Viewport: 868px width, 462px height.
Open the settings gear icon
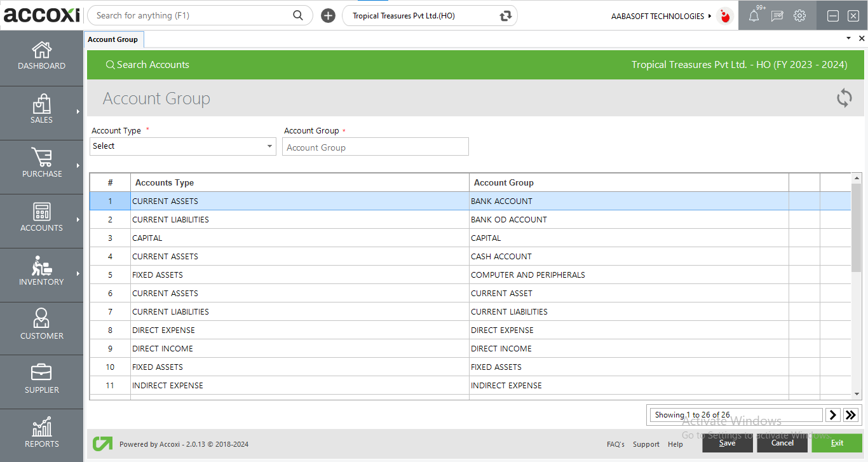coord(799,17)
